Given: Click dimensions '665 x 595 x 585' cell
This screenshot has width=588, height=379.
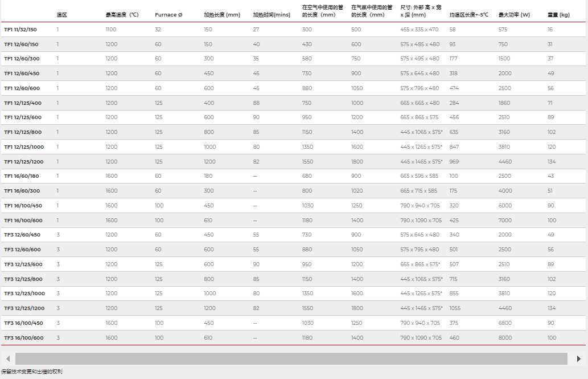Looking at the screenshot, I should point(420,176).
